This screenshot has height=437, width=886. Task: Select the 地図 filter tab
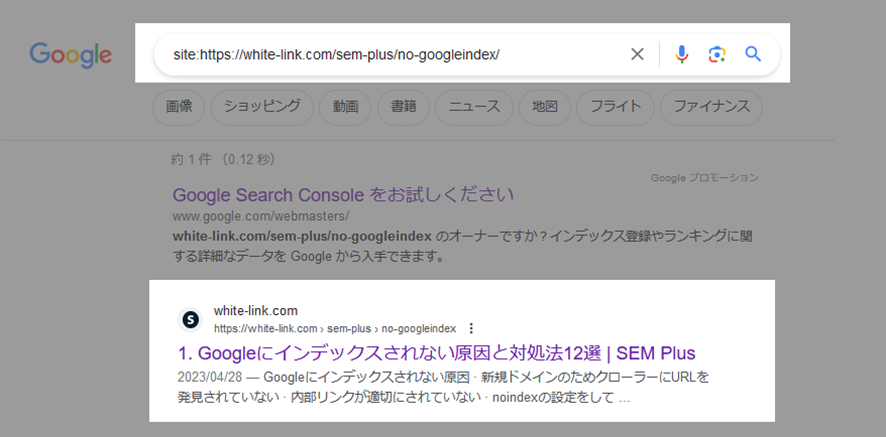pyautogui.click(x=545, y=107)
